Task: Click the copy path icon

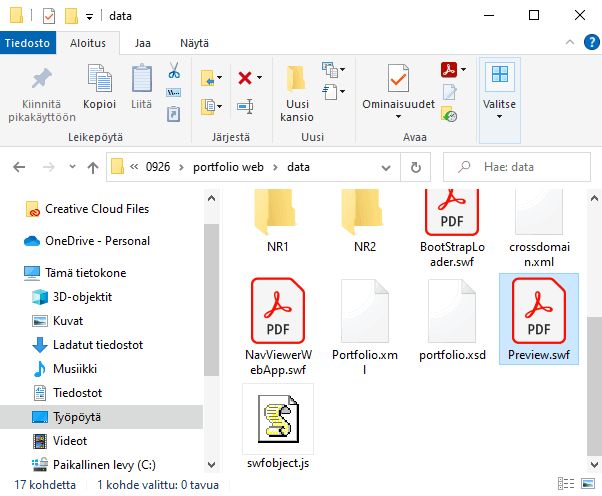Action: click(x=174, y=93)
